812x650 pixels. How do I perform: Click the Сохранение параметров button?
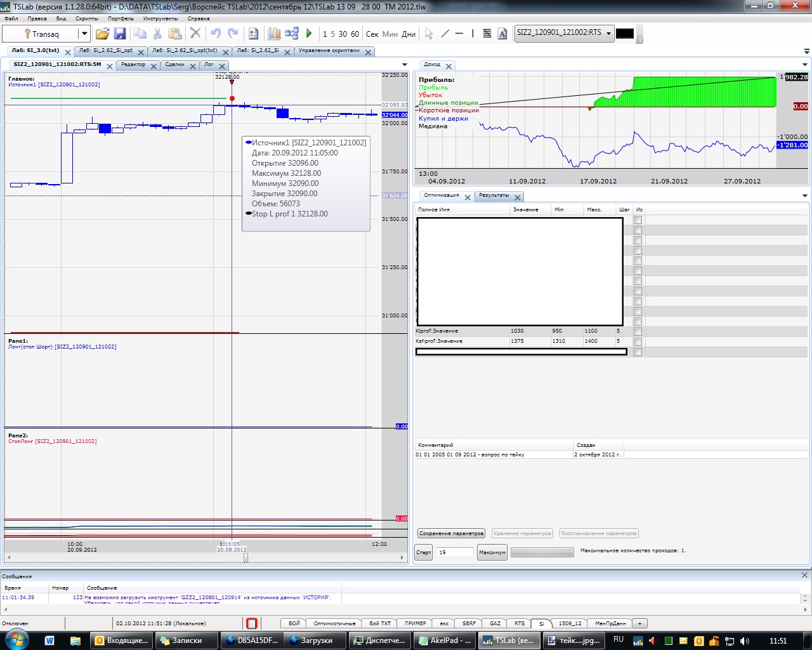pos(451,533)
